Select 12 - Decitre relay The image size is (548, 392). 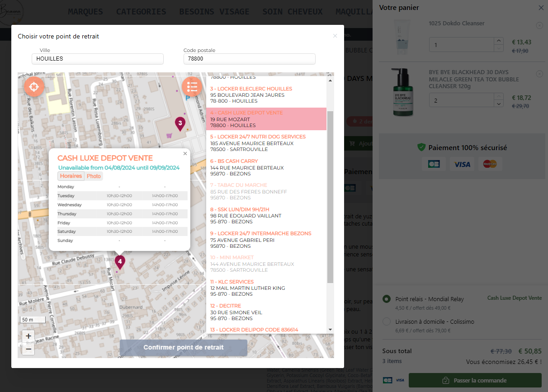click(x=266, y=312)
